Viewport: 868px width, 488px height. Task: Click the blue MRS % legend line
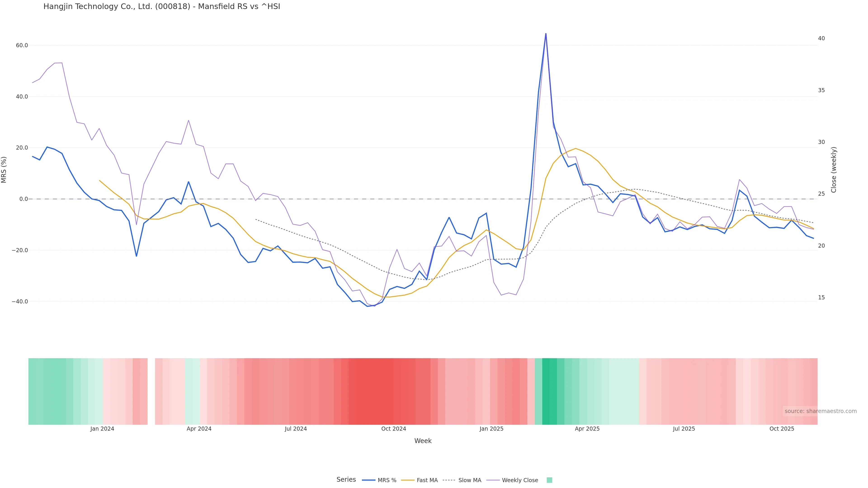point(368,480)
